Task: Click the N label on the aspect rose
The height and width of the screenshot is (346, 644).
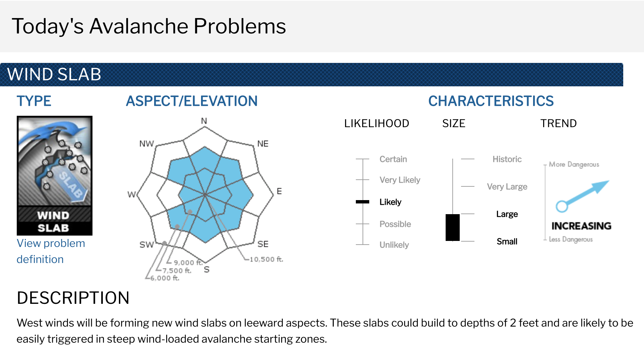Action: pyautogui.click(x=204, y=121)
